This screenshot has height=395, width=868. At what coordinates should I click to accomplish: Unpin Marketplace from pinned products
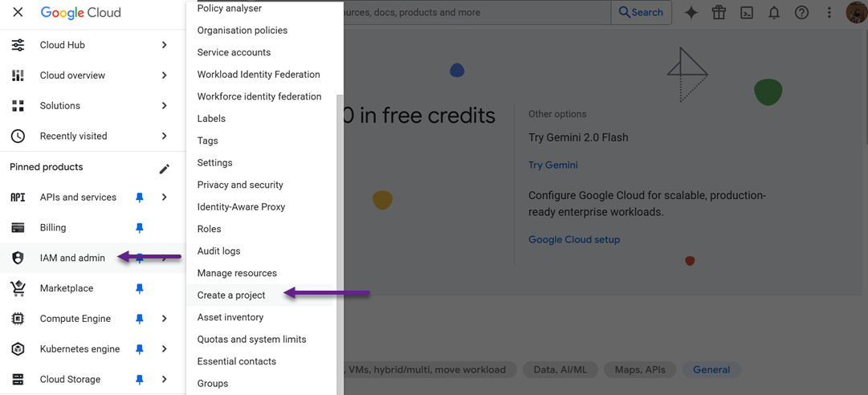(x=140, y=288)
